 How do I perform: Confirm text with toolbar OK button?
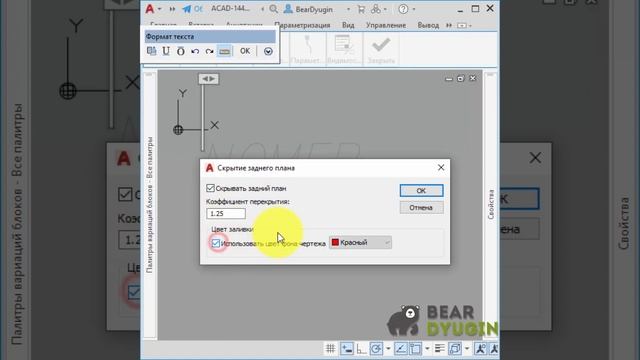tap(245, 51)
